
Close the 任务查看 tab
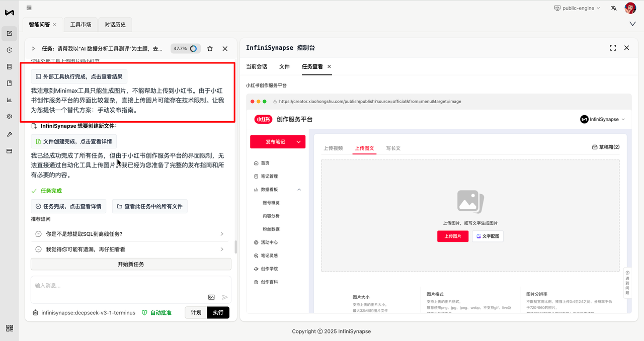coord(329,66)
